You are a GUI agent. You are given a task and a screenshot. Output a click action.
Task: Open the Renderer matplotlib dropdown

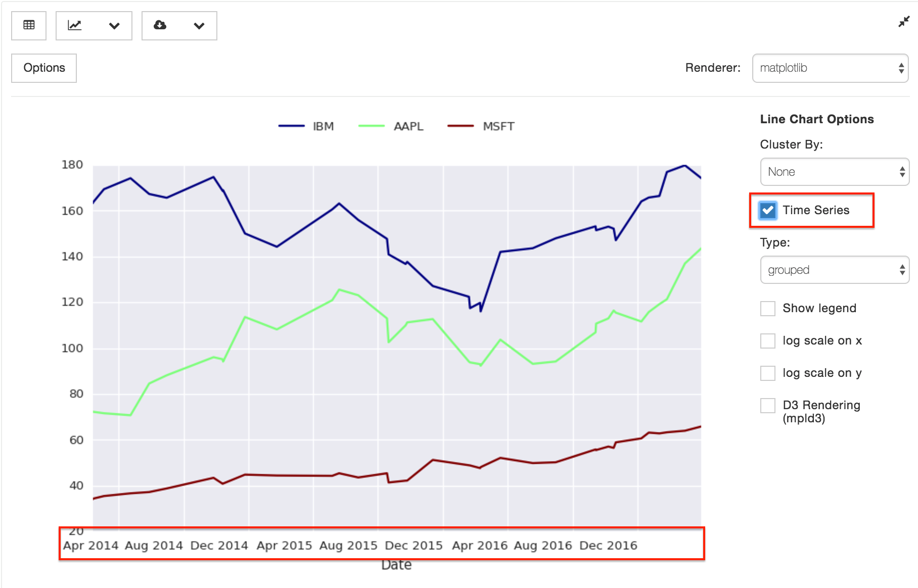830,68
